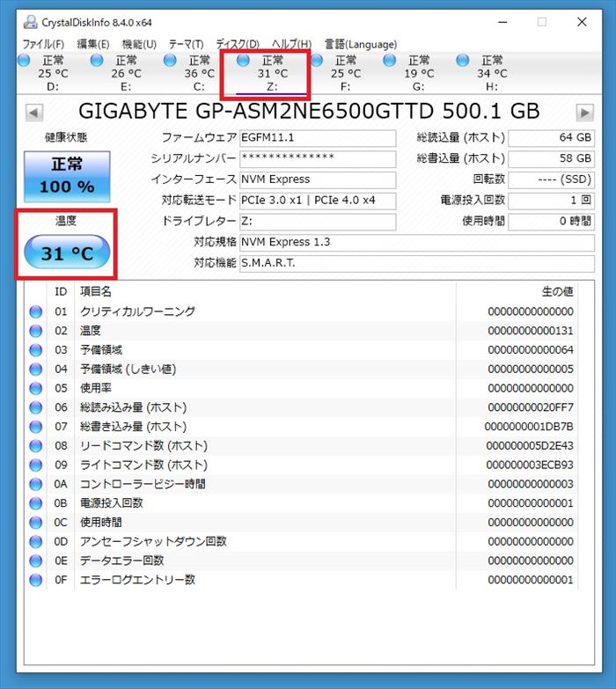Click the disk title GIGABYTE GP-ASM2NE6500GTTD

[x=256, y=111]
